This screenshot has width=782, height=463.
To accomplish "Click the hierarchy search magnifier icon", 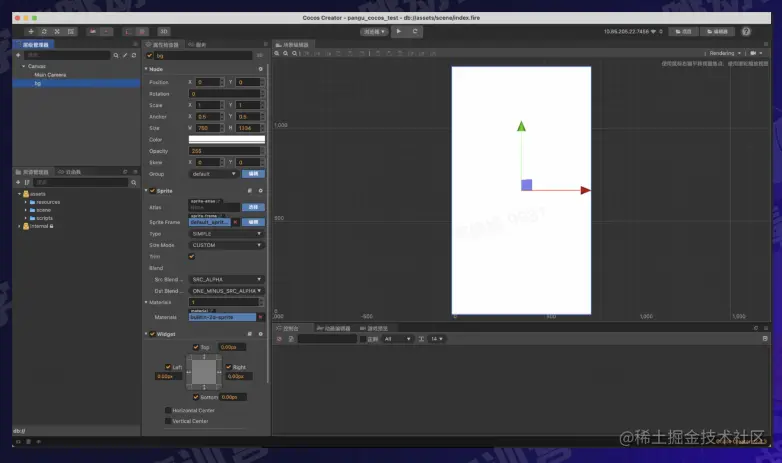I will [116, 55].
